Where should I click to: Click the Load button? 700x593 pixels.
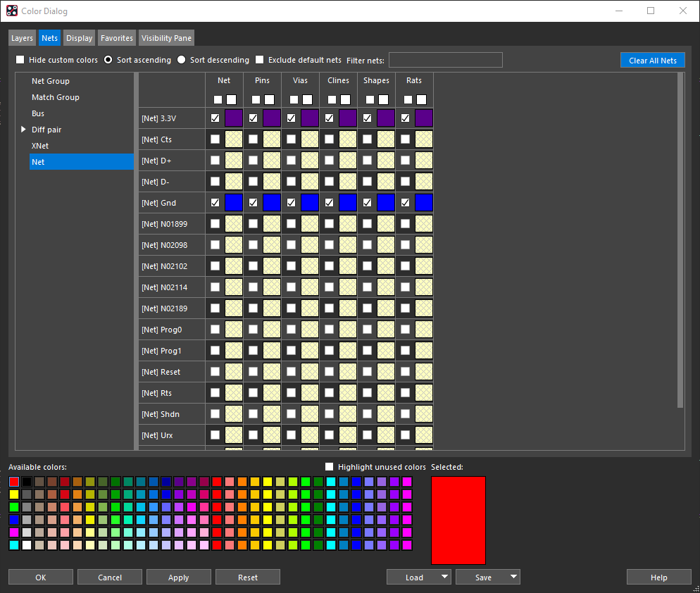tap(414, 577)
